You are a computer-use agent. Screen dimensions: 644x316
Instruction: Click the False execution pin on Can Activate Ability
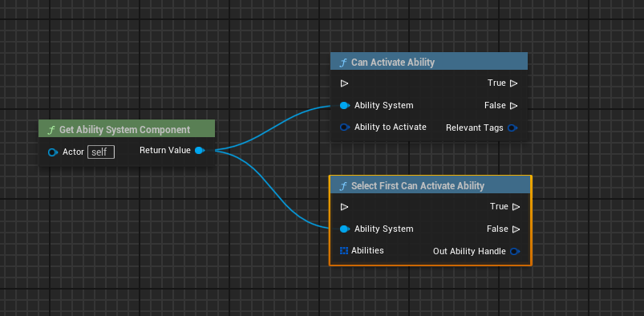[x=513, y=106]
